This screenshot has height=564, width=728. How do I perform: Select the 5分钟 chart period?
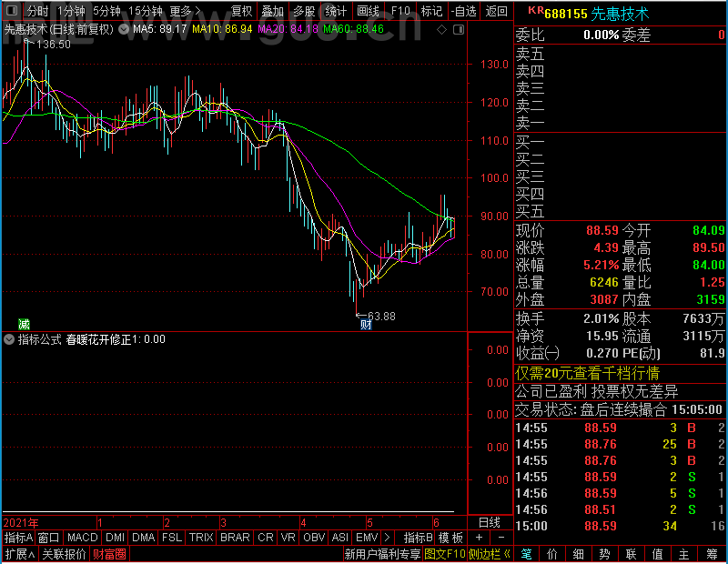point(106,11)
